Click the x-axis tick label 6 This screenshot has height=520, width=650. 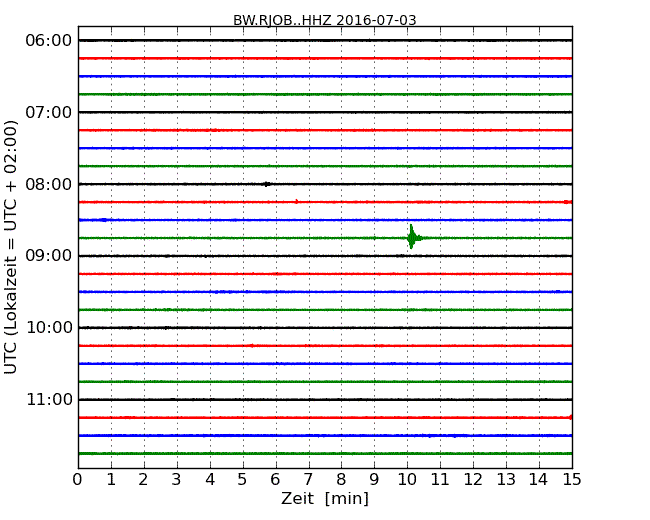click(275, 480)
